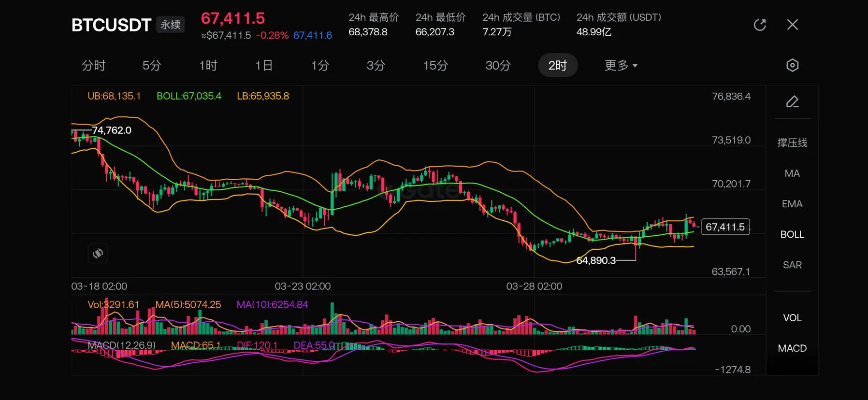The width and height of the screenshot is (868, 400).
Task: Toggle the SAR indicator
Action: click(792, 265)
